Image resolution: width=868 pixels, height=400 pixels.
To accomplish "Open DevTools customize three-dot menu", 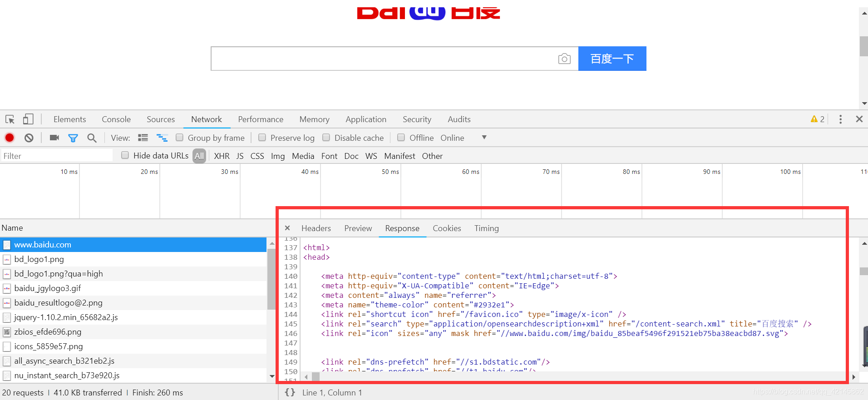I will pos(840,119).
